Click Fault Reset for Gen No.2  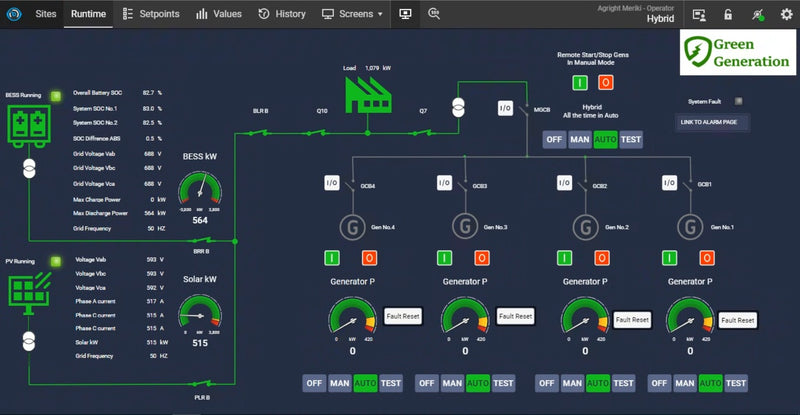(632, 320)
